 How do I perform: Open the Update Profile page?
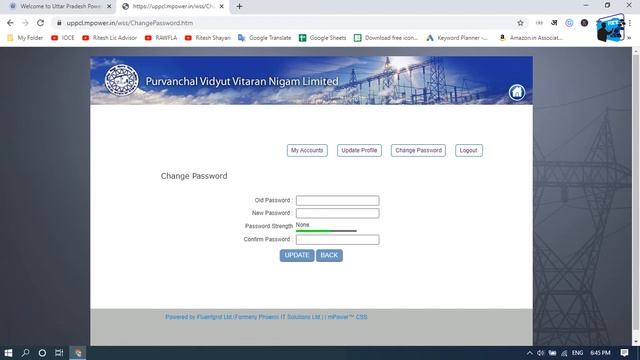(x=359, y=150)
